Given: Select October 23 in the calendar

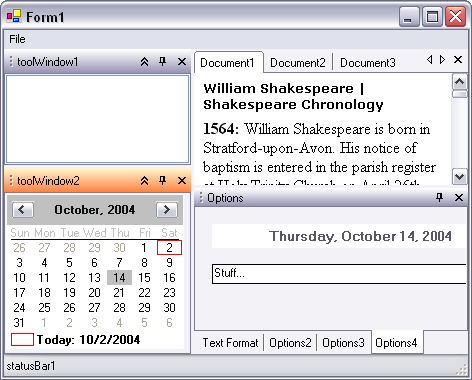Looking at the screenshot, I should 169,293.
